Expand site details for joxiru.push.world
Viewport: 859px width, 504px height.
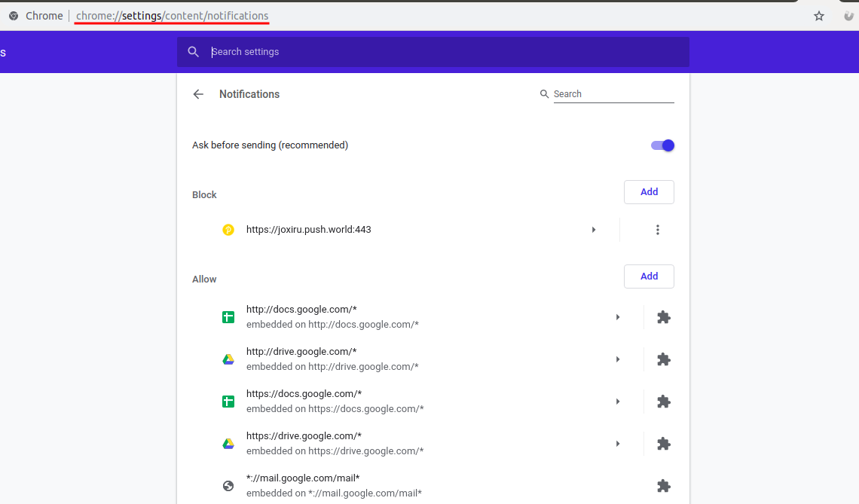[x=594, y=230]
